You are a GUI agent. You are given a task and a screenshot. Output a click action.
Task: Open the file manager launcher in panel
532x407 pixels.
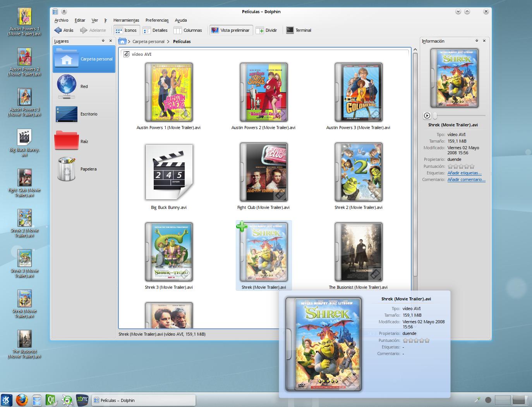coord(37,400)
